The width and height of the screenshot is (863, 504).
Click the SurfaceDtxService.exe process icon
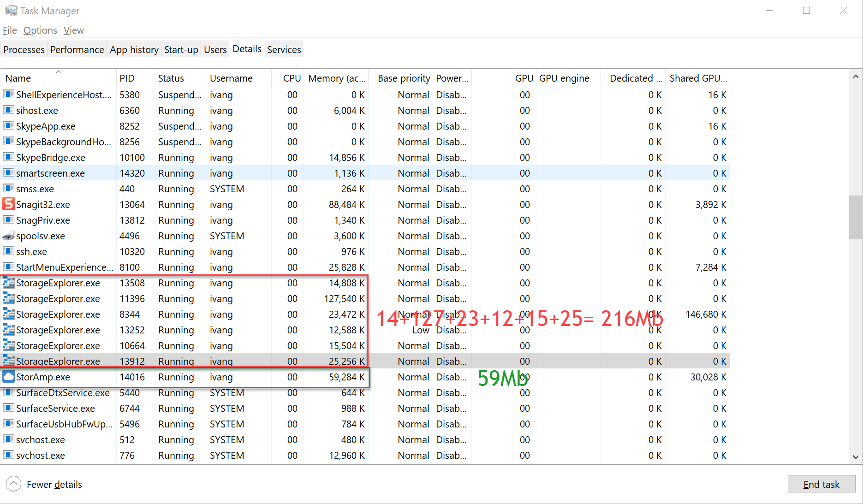(8, 392)
